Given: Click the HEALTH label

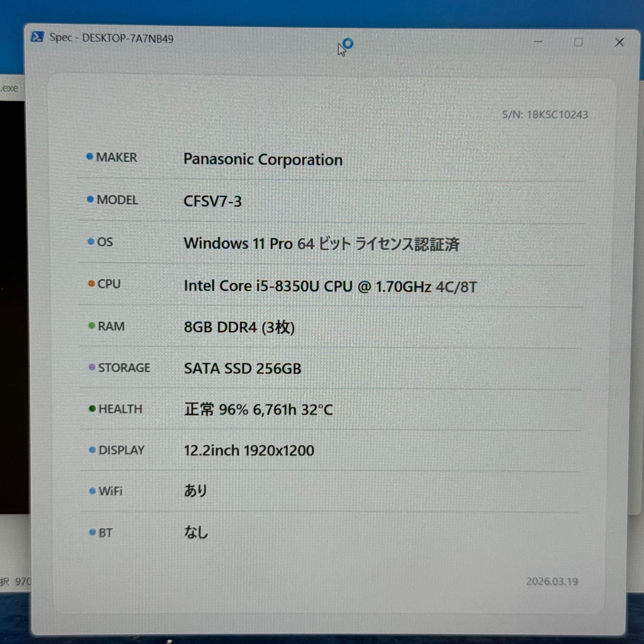Looking at the screenshot, I should click(x=120, y=409).
